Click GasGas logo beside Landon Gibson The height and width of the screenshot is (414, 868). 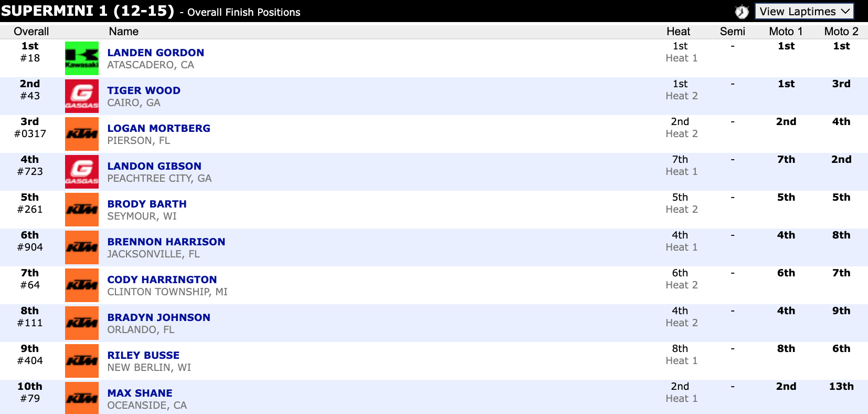tap(81, 172)
